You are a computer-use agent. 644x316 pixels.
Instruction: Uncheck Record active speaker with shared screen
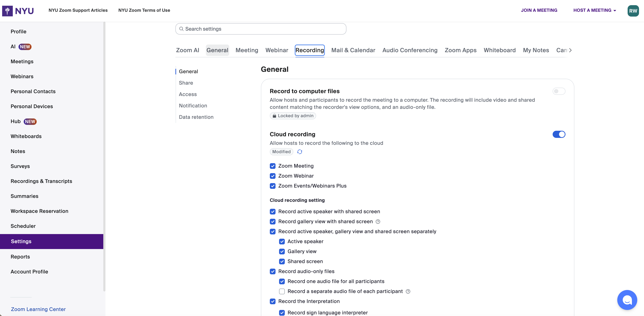(272, 211)
